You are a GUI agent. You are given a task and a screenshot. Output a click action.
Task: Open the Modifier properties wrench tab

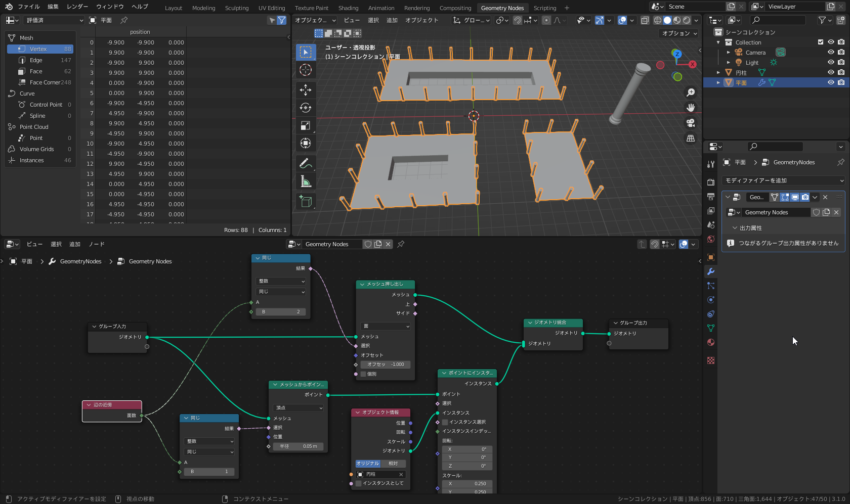tap(711, 271)
